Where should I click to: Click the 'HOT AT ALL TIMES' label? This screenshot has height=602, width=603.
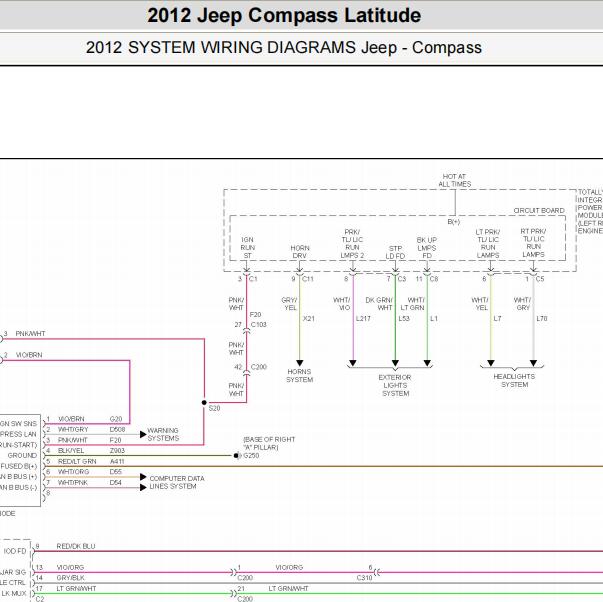(x=455, y=180)
